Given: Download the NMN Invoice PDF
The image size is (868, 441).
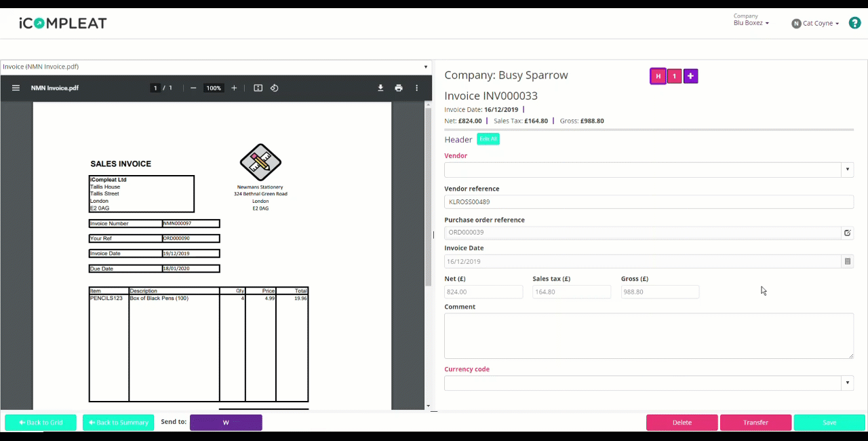Looking at the screenshot, I should click(x=380, y=88).
